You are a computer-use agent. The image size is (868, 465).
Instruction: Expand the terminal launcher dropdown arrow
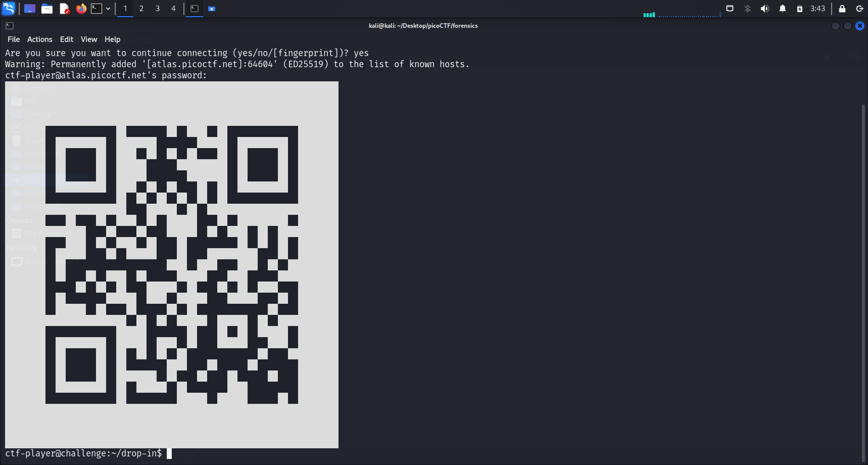[108, 9]
